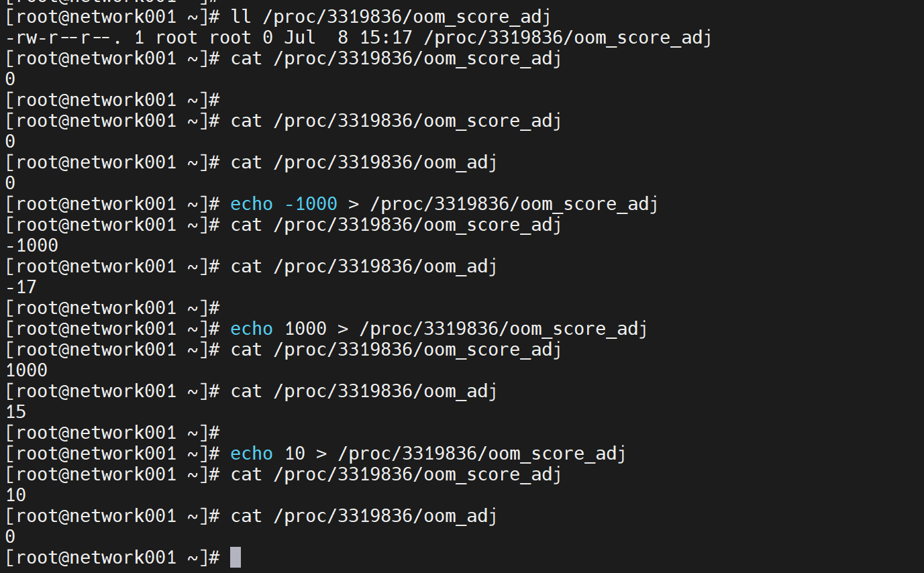The height and width of the screenshot is (573, 924).
Task: Click the blue 'echo' in the 'echo 10' command
Action: click(x=252, y=454)
